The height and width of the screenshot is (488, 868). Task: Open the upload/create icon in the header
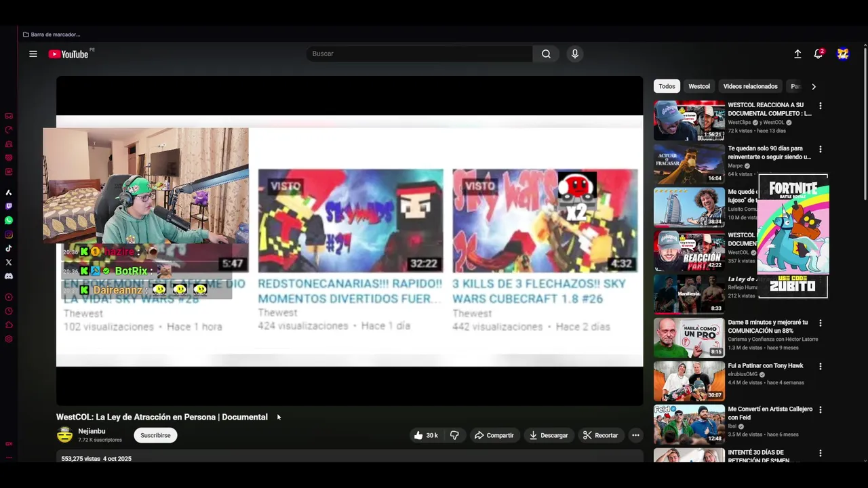(x=797, y=54)
